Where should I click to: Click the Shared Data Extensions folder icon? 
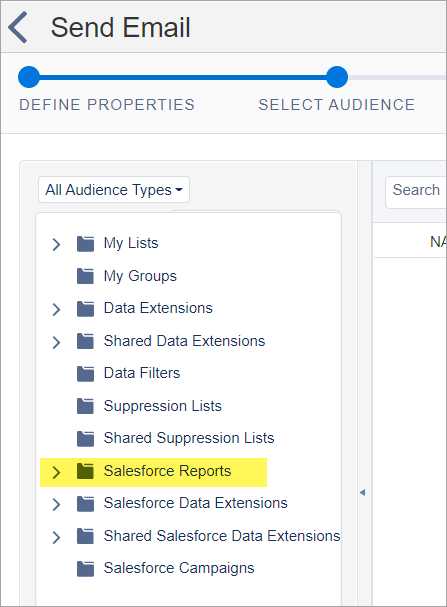(x=86, y=341)
